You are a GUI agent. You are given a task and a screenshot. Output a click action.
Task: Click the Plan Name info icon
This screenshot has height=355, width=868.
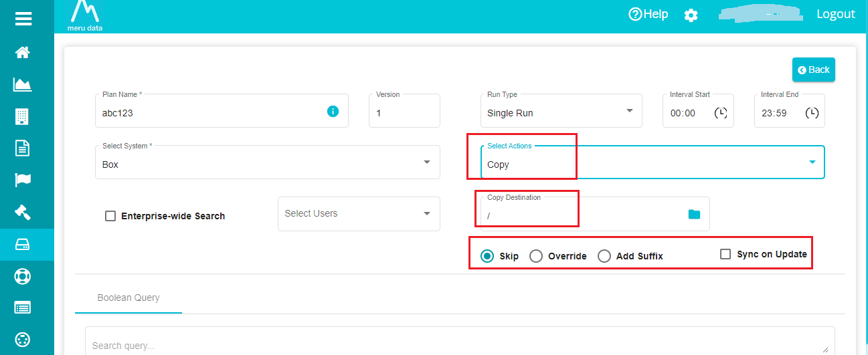(x=333, y=111)
